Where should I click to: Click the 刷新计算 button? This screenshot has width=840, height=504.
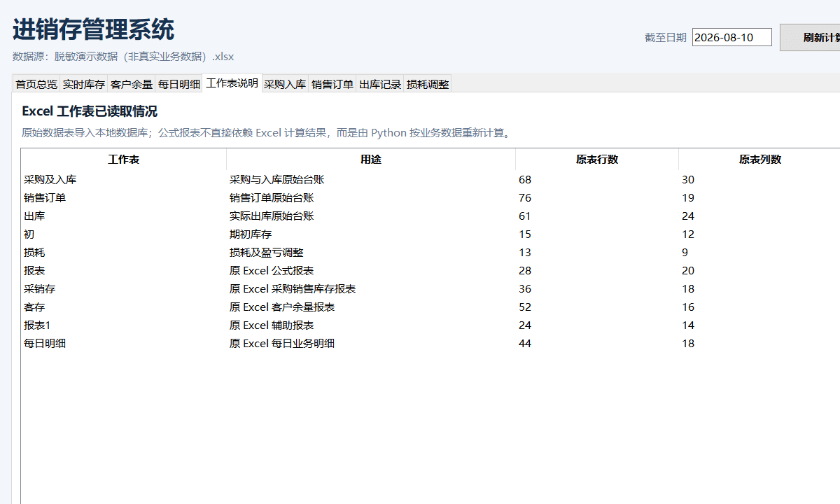pos(810,38)
